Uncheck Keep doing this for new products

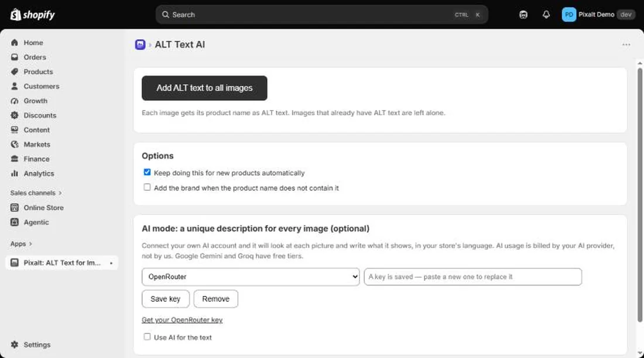[x=147, y=172]
